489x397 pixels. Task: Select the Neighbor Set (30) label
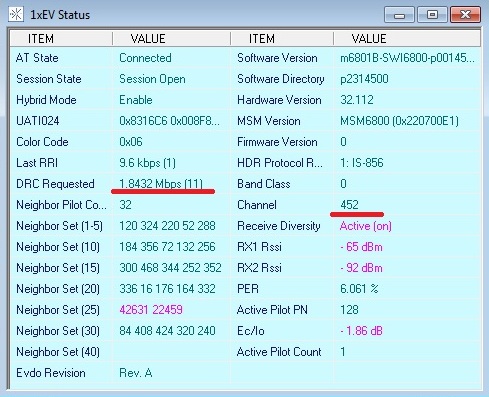pyautogui.click(x=58, y=331)
